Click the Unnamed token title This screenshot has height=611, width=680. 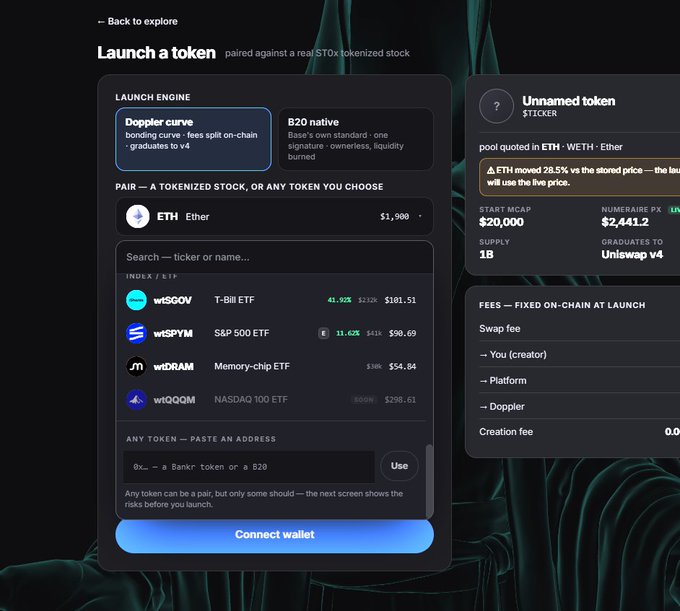(569, 101)
